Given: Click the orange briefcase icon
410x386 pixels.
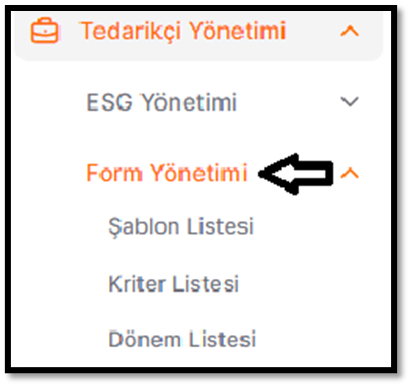Looking at the screenshot, I should pos(44,31).
